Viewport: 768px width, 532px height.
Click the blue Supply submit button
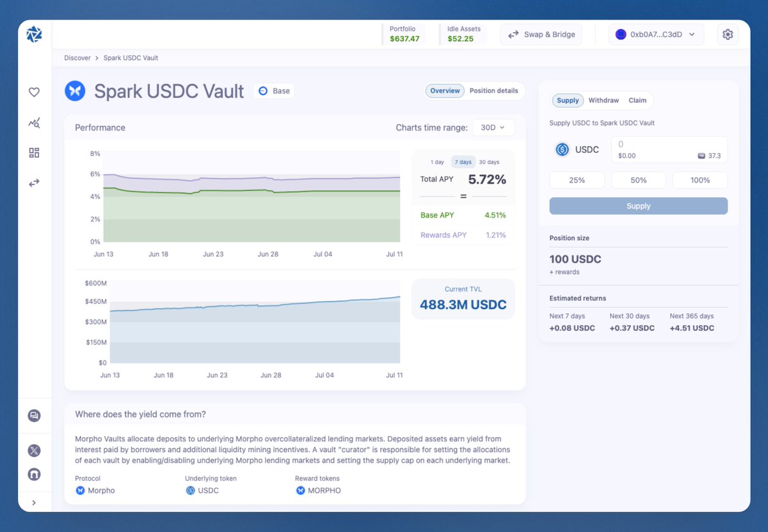(639, 206)
